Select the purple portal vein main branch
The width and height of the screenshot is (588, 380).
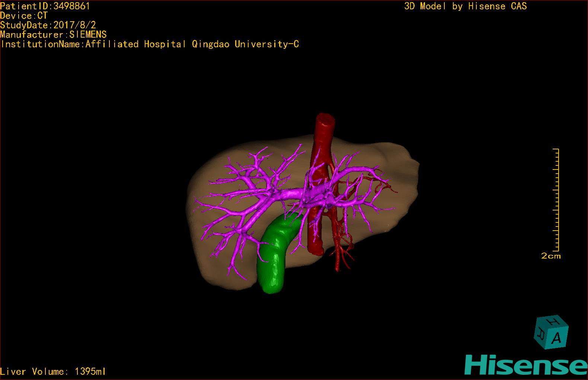point(291,194)
